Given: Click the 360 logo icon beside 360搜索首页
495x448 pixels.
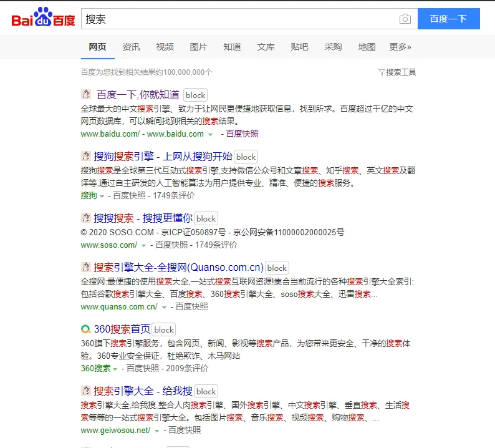Looking at the screenshot, I should 85,329.
